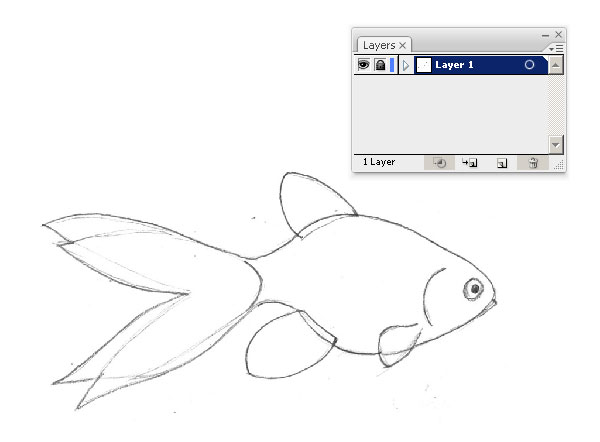This screenshot has height=442, width=600.
Task: Close the Layers panel window
Action: [x=558, y=34]
